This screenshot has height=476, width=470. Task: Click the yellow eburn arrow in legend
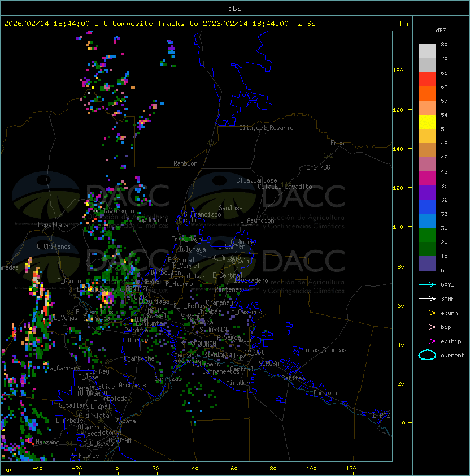(427, 313)
